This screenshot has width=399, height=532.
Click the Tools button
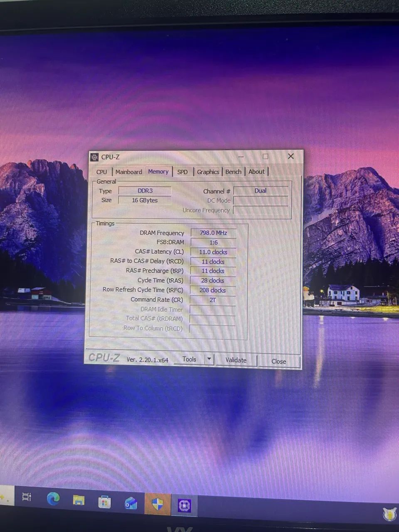[189, 359]
